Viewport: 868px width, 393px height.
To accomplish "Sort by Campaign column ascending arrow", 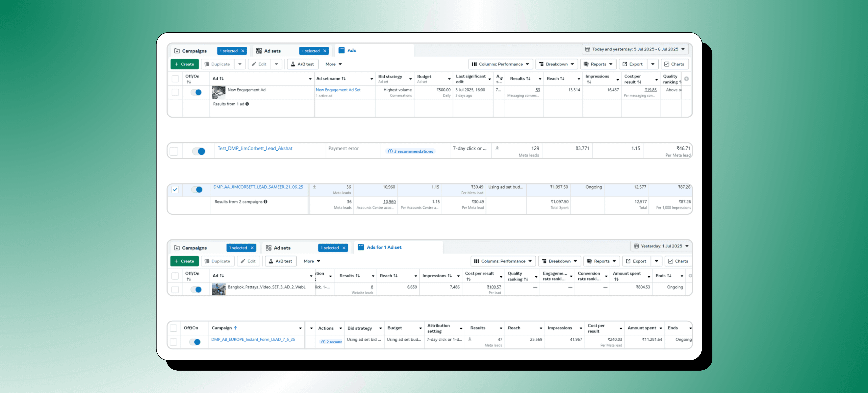I will point(236,328).
